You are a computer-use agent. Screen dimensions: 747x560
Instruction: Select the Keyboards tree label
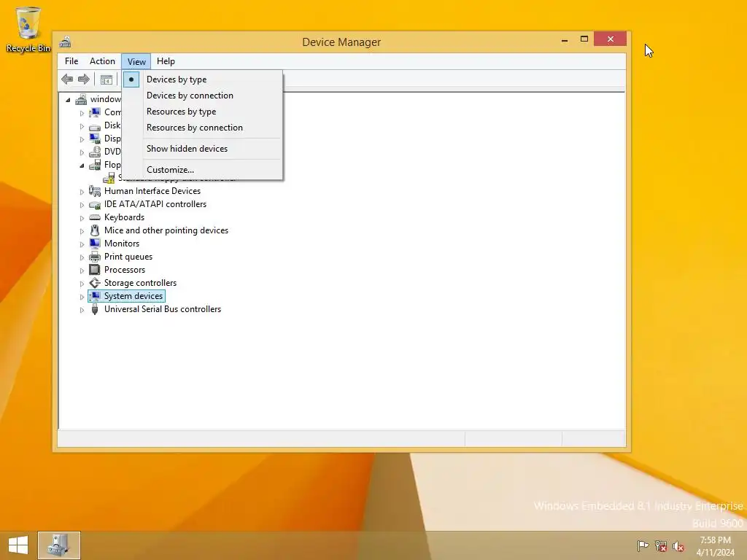click(124, 217)
